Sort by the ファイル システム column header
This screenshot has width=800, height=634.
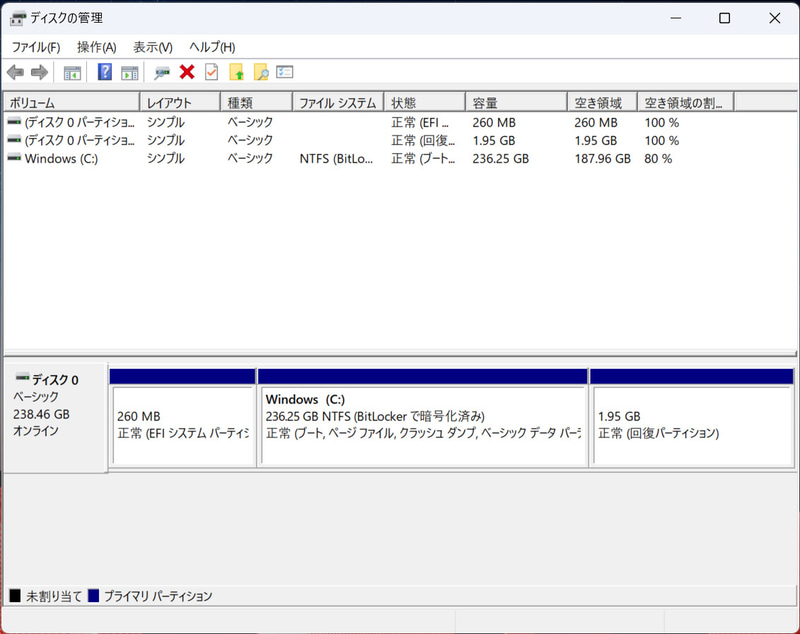point(338,103)
